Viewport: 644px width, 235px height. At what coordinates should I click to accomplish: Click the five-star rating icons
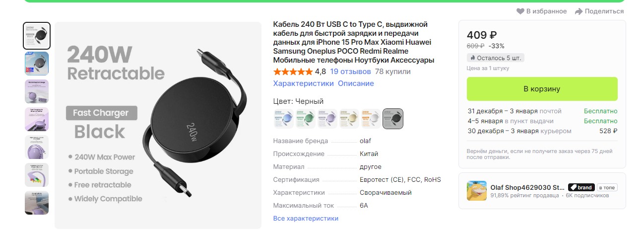(x=293, y=72)
